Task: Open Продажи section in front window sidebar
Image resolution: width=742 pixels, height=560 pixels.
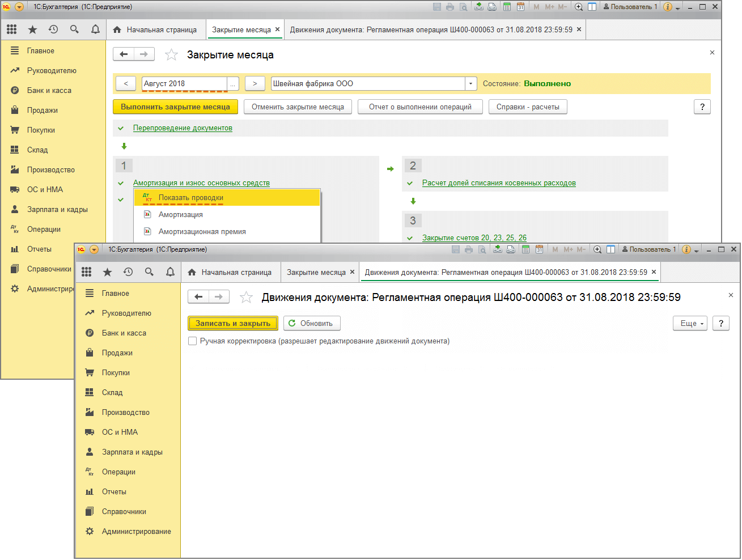Action: [117, 353]
